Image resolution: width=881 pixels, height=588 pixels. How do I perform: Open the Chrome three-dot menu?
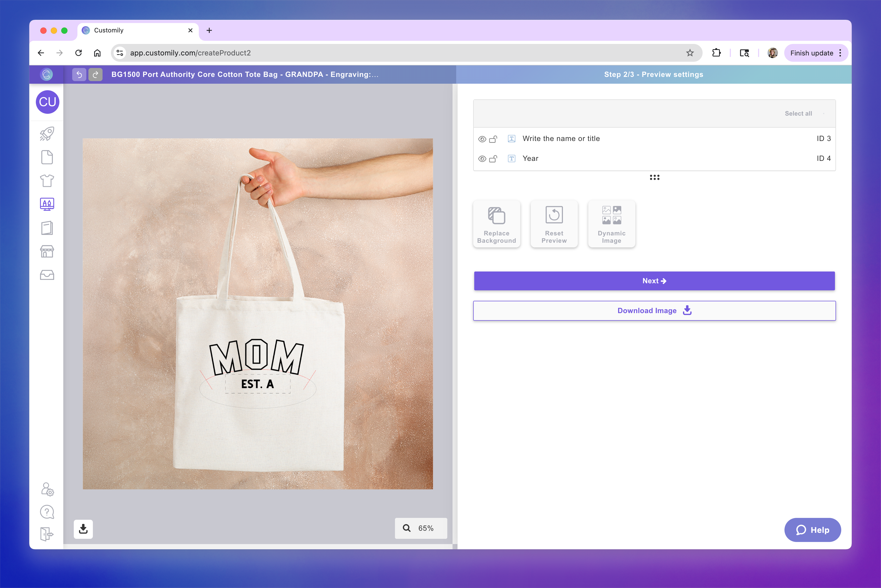(x=840, y=53)
